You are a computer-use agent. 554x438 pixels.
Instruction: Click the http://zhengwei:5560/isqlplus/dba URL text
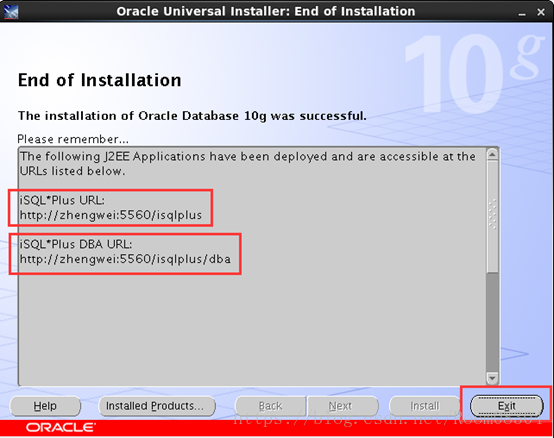pyautogui.click(x=125, y=259)
